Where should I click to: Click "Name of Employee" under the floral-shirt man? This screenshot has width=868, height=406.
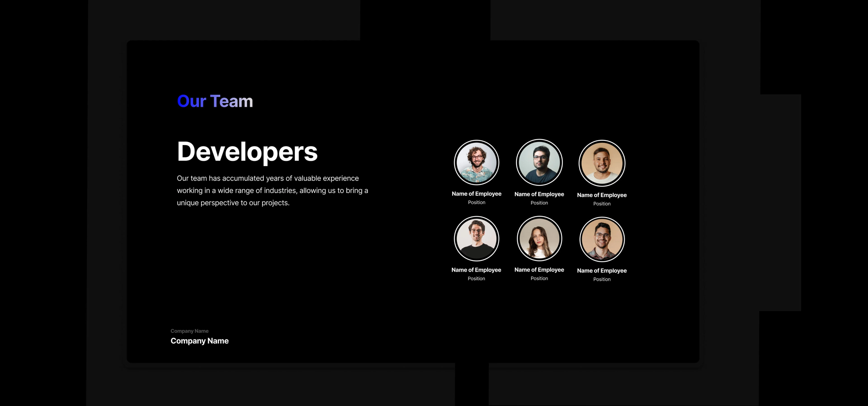click(x=476, y=194)
